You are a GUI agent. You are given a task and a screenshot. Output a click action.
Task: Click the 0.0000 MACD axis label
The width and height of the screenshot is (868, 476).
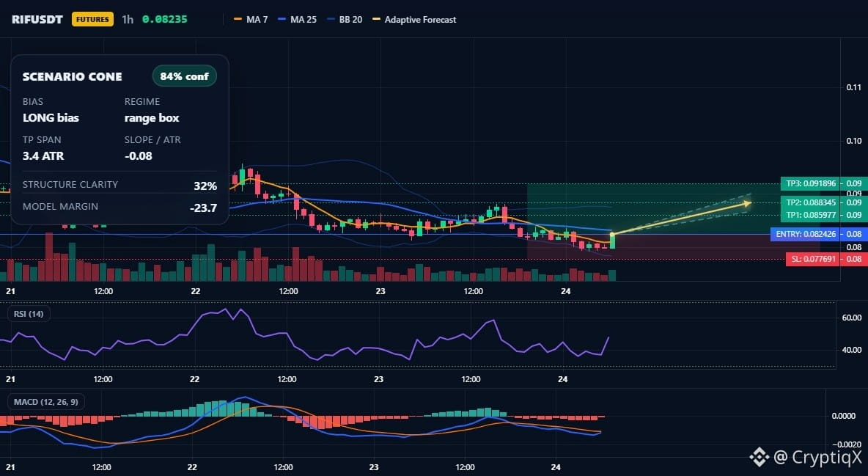[844, 416]
